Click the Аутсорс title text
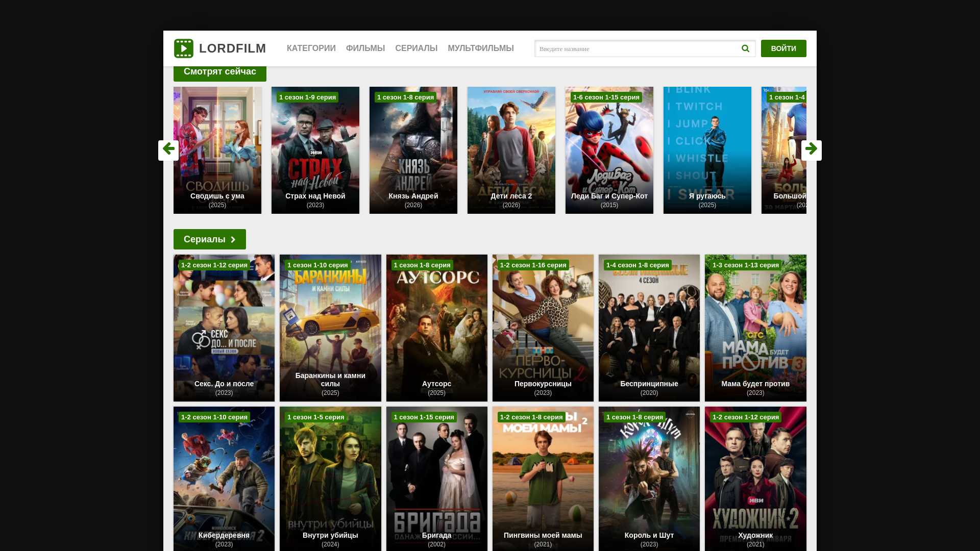 (x=437, y=384)
